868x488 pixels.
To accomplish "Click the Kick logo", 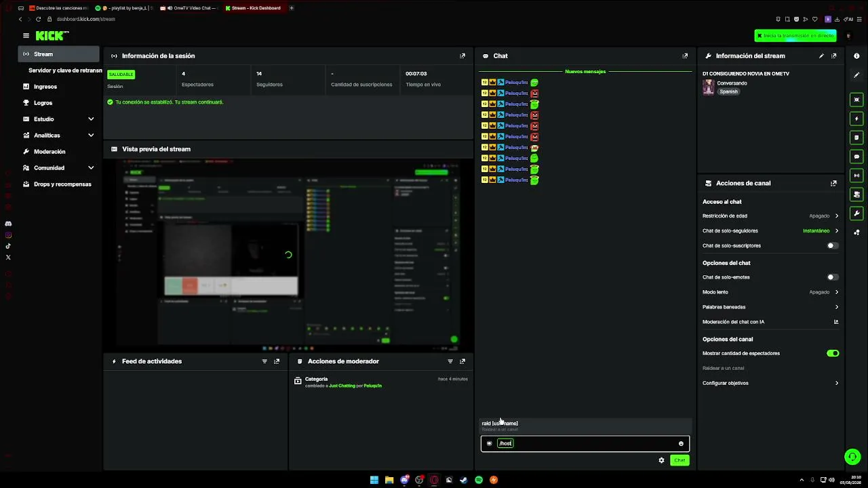I will click(x=52, y=35).
